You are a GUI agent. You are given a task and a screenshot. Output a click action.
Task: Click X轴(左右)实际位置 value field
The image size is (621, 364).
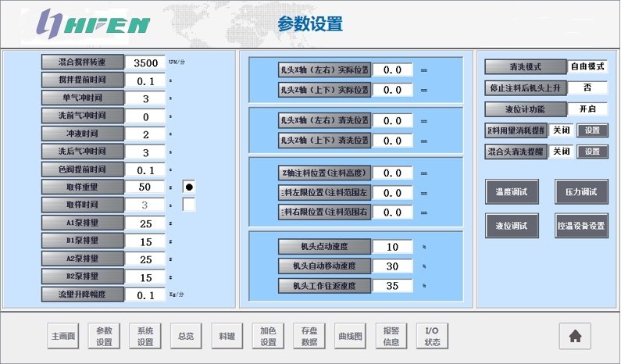(392, 70)
